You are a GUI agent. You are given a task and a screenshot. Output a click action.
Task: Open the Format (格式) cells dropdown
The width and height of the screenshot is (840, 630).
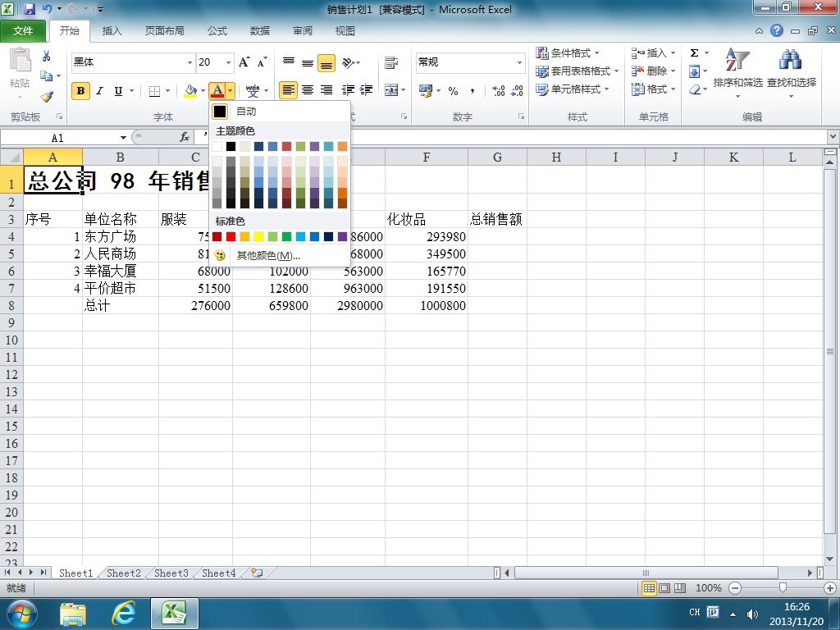654,89
